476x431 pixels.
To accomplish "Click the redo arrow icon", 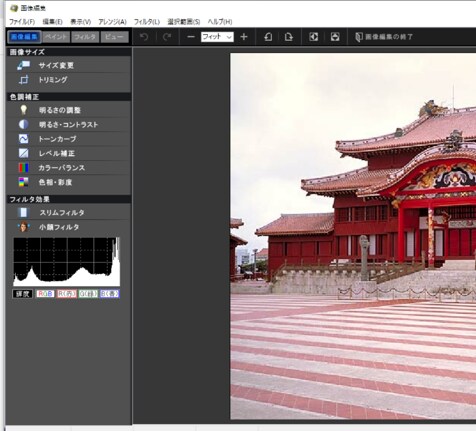I will coord(167,37).
